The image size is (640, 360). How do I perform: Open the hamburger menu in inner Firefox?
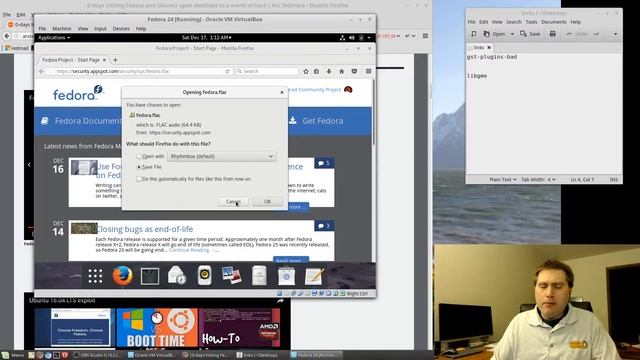click(368, 71)
